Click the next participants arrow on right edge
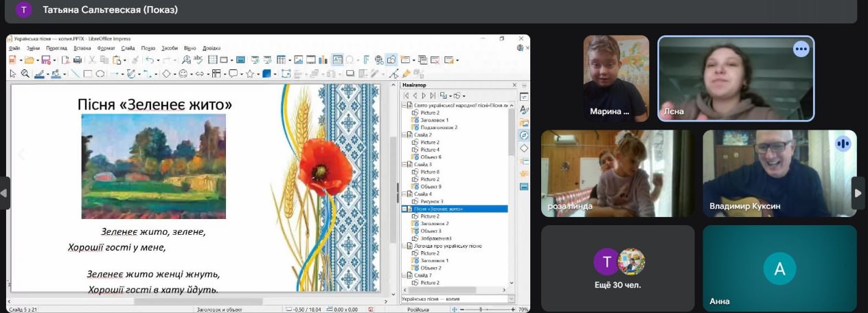868x313 pixels. (x=858, y=193)
